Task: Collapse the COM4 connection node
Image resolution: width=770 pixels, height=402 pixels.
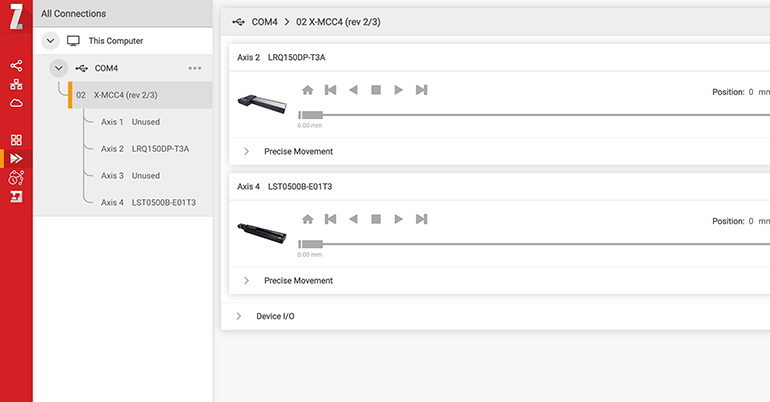Action: tap(59, 68)
